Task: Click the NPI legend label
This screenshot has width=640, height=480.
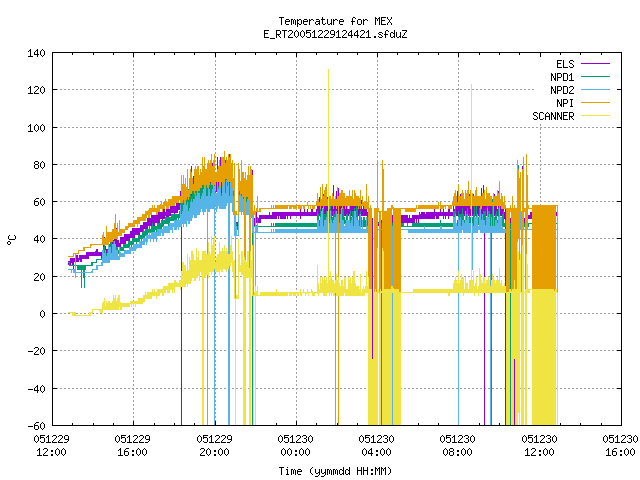Action: [565, 103]
